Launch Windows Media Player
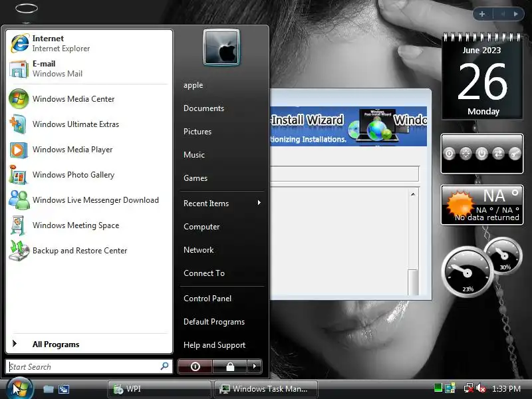Screen dimensions: 532x399 (x=89, y=149)
